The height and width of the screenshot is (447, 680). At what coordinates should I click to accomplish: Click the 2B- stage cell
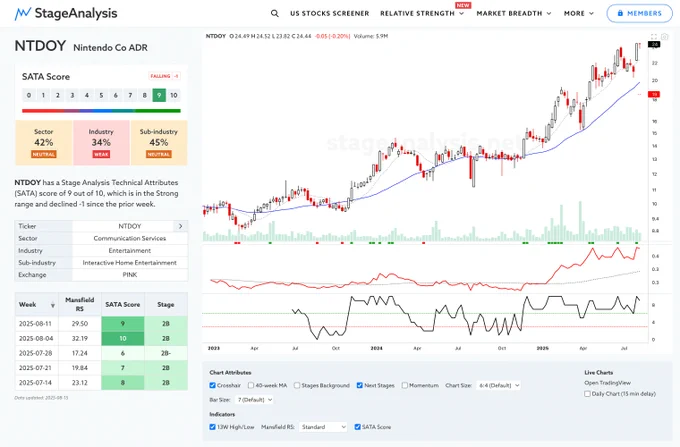(166, 353)
